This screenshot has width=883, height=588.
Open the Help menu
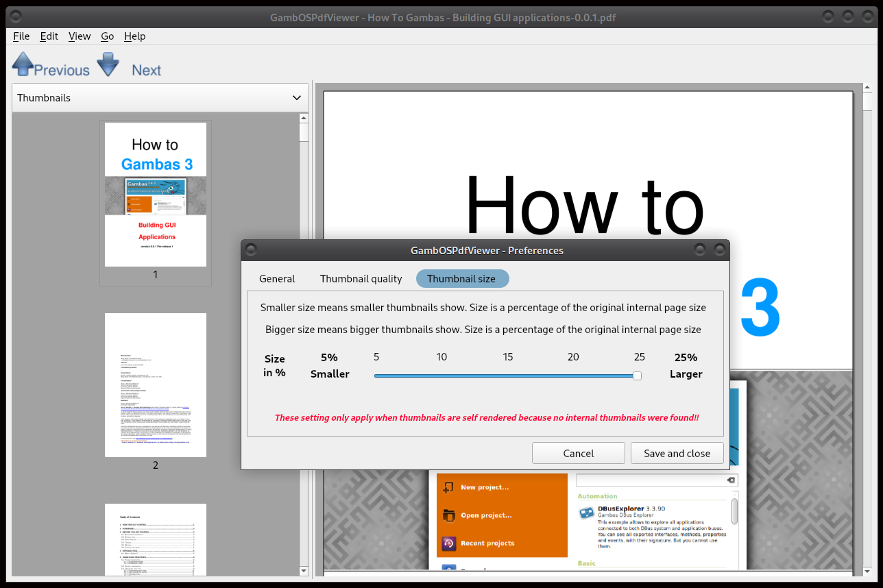[x=134, y=36]
